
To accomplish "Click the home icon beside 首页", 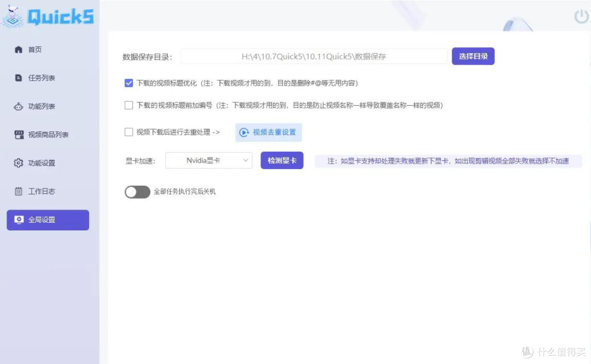I will click(x=19, y=49).
